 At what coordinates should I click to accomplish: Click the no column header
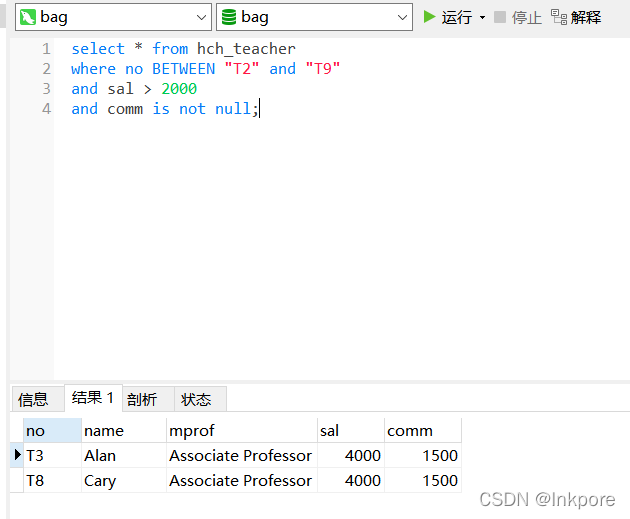pos(52,431)
